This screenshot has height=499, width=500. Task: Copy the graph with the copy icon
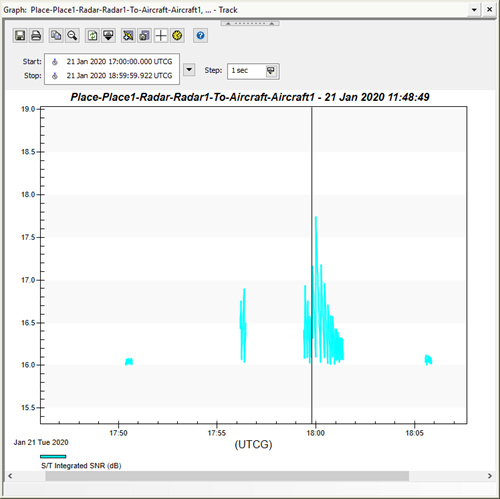tap(56, 35)
